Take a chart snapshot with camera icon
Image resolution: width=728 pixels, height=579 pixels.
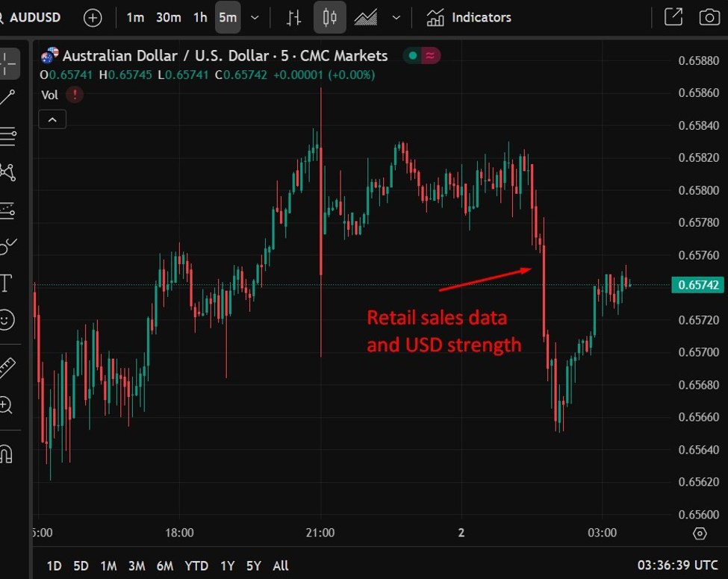(x=709, y=17)
